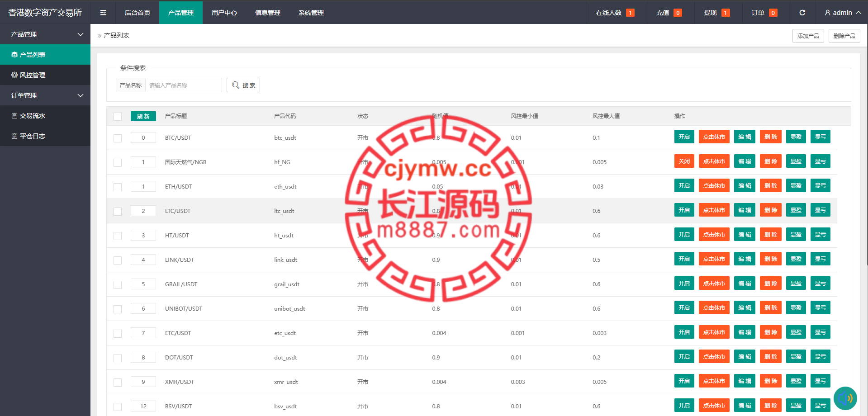Click 显盈 for LINK/USDT

click(x=796, y=259)
